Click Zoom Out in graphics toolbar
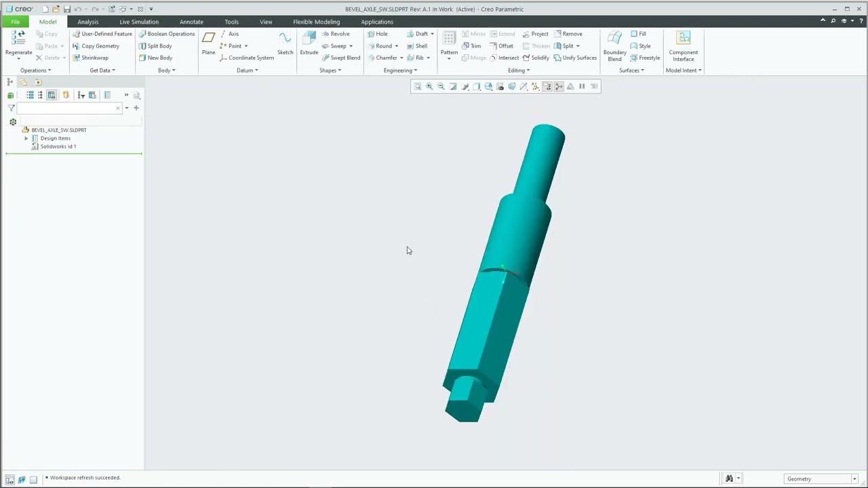Image resolution: width=868 pixels, height=488 pixels. pyautogui.click(x=441, y=86)
